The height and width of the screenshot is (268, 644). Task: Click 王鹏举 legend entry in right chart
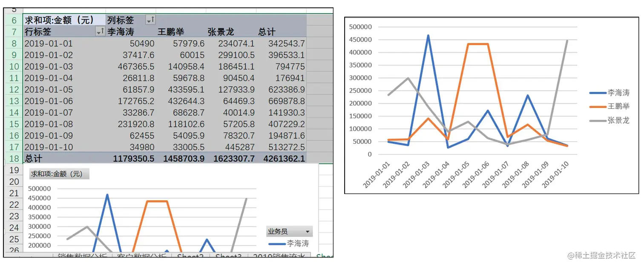coord(609,106)
